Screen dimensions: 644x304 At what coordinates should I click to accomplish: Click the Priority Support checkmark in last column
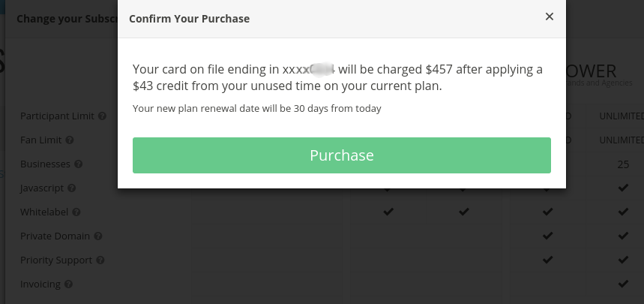(623, 260)
